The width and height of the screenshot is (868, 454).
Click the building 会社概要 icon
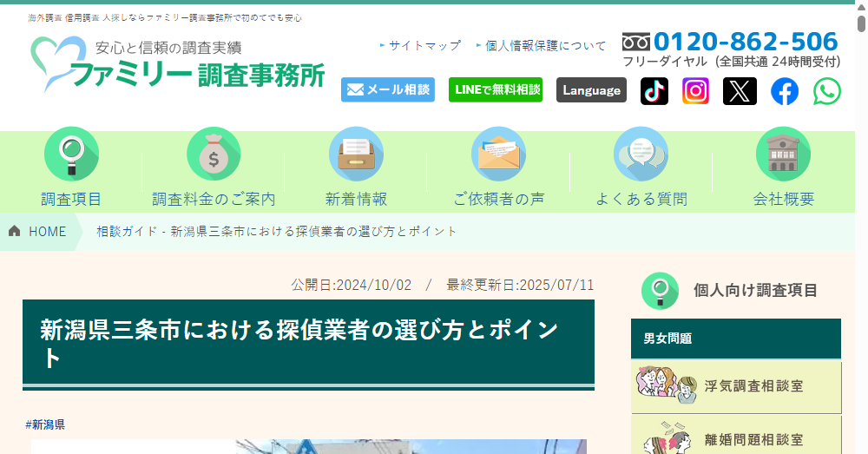click(783, 154)
